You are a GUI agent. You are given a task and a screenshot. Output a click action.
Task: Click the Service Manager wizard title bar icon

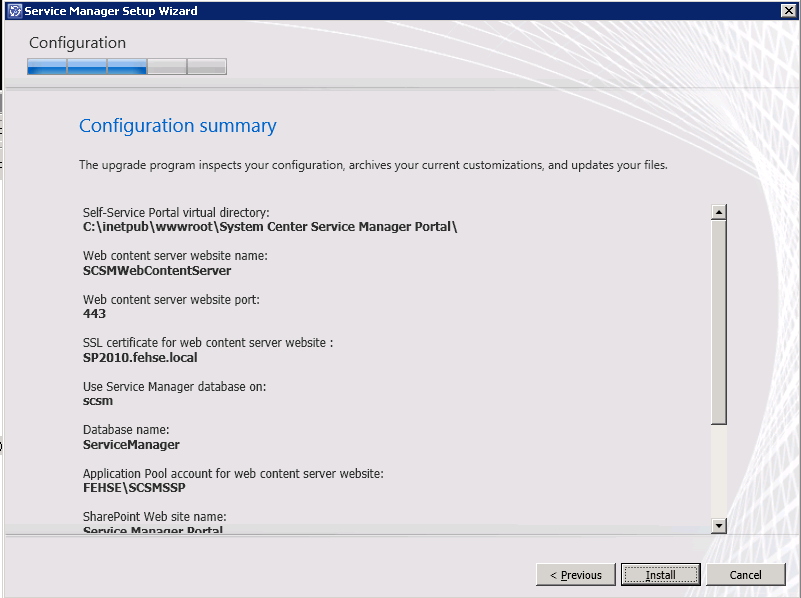pyautogui.click(x=15, y=11)
